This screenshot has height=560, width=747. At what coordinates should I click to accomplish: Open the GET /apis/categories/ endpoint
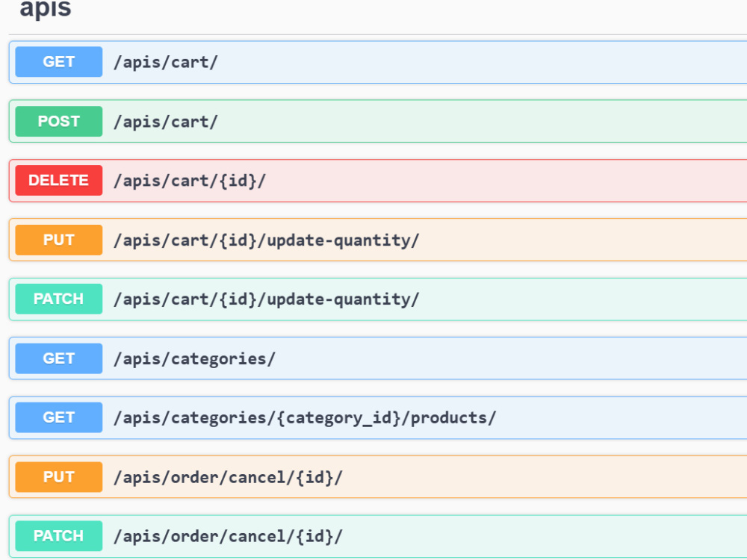click(378, 358)
